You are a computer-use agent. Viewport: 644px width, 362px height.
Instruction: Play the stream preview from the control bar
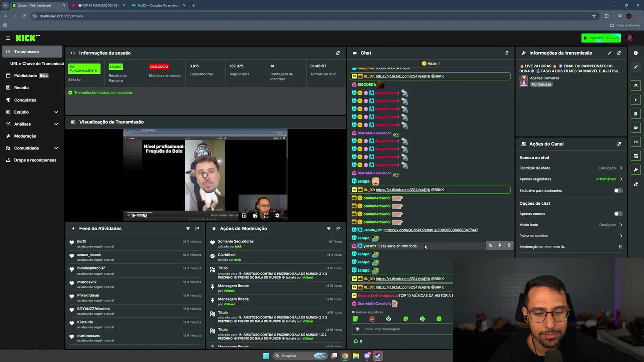point(133,216)
